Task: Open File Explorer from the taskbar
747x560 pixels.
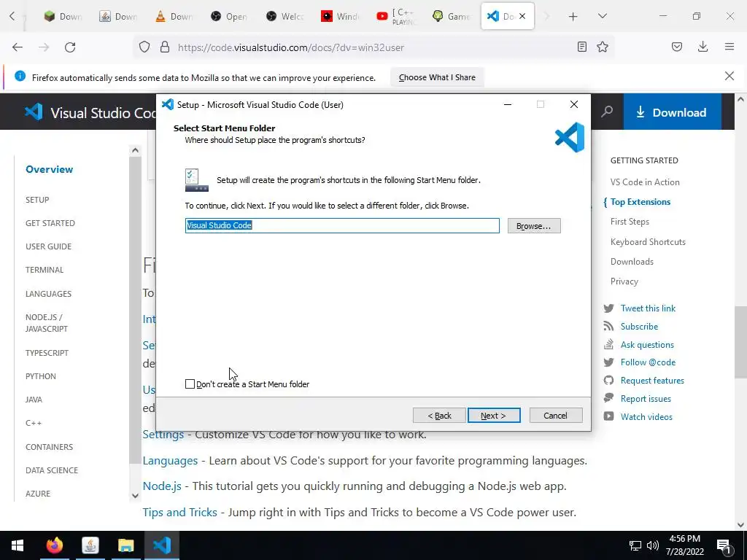Action: pyautogui.click(x=125, y=545)
